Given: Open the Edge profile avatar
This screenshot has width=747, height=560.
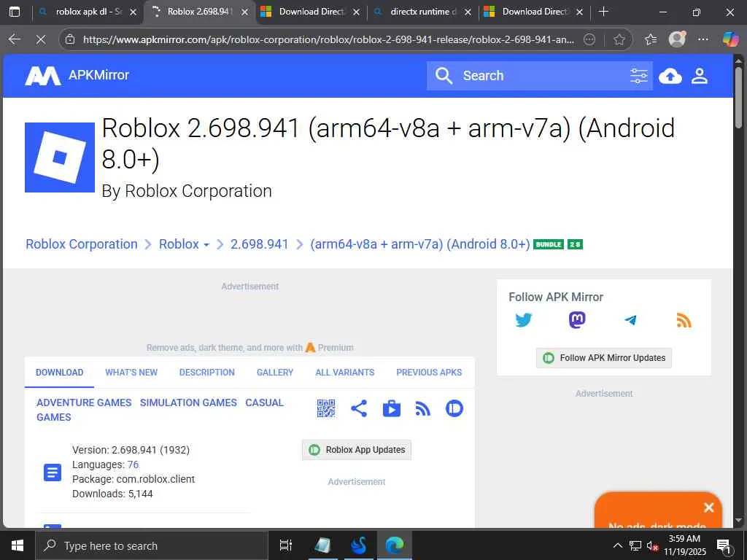Looking at the screenshot, I should click(x=677, y=39).
